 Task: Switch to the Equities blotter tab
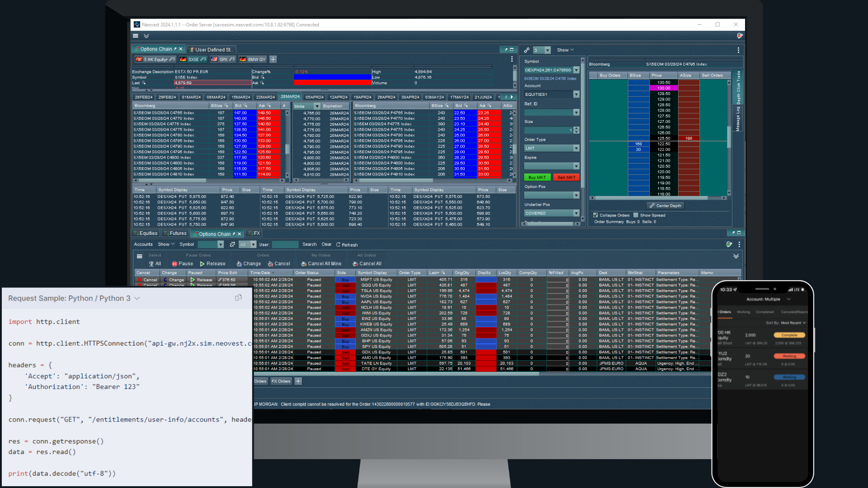146,234
